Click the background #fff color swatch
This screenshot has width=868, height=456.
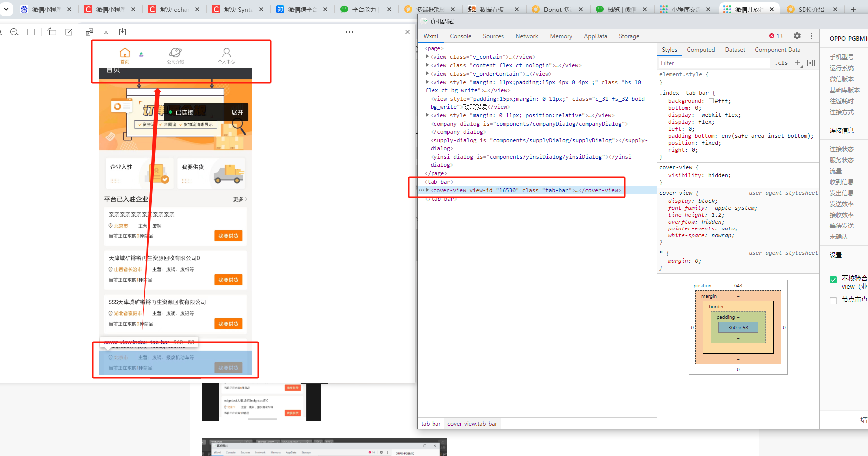(x=711, y=101)
